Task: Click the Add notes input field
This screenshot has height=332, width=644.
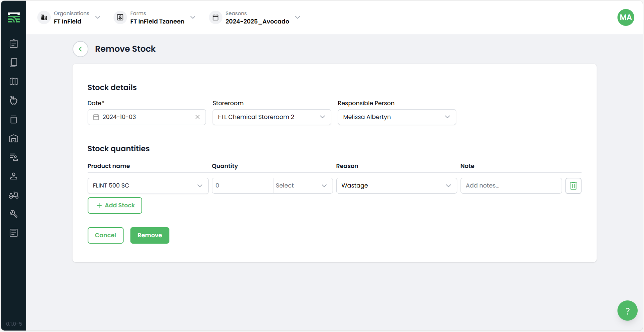Action: coord(511,185)
